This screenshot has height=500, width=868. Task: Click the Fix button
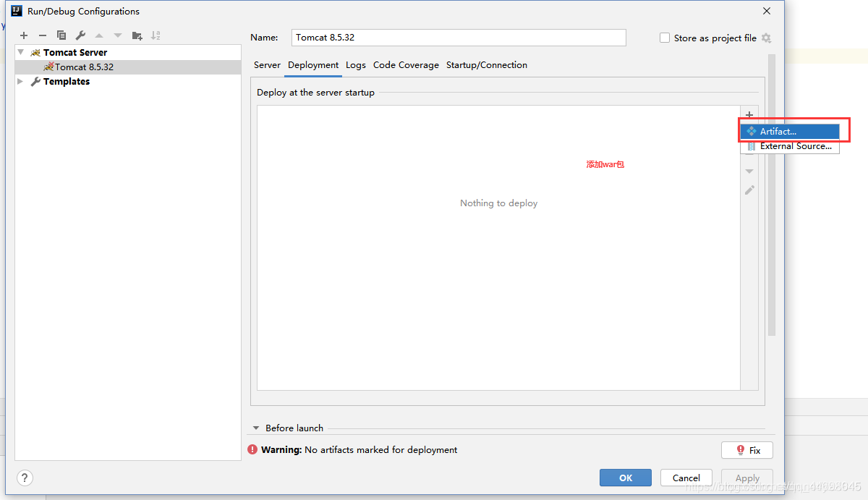(x=747, y=450)
